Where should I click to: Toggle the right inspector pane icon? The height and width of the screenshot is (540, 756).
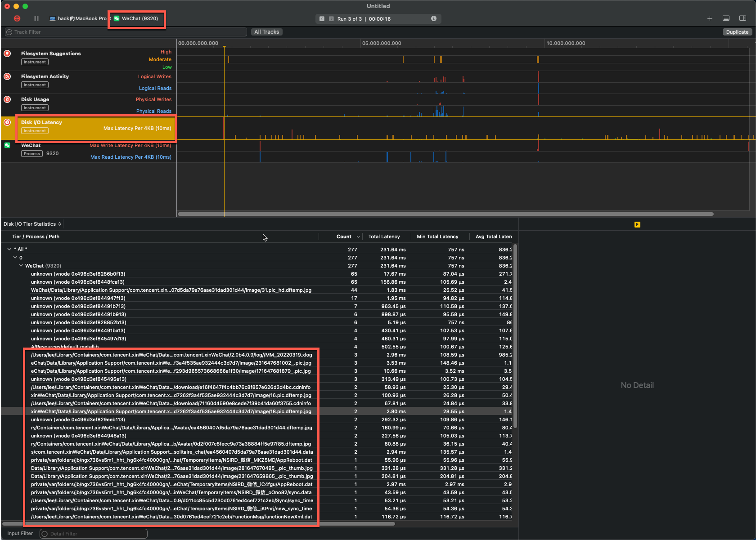743,18
